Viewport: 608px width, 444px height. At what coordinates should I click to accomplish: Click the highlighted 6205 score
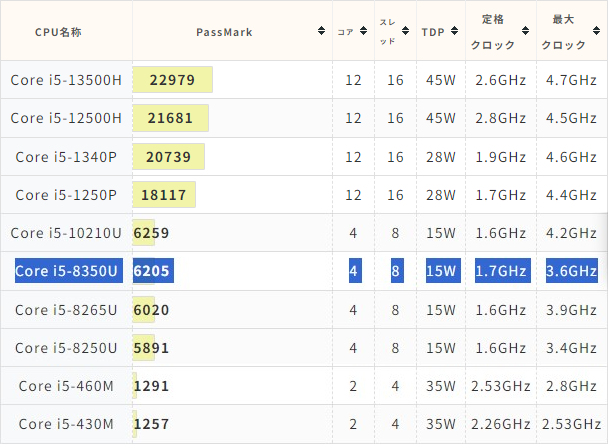click(x=153, y=271)
